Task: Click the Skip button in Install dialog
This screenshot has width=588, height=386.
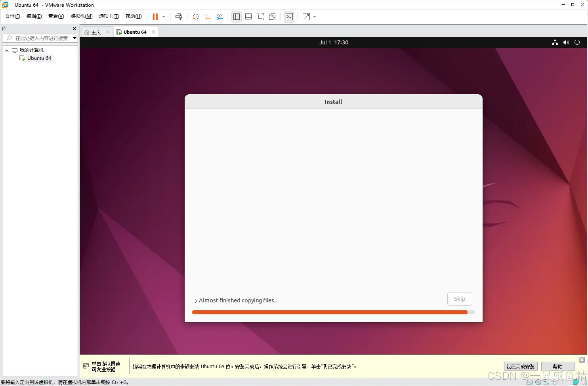Action: pos(460,299)
